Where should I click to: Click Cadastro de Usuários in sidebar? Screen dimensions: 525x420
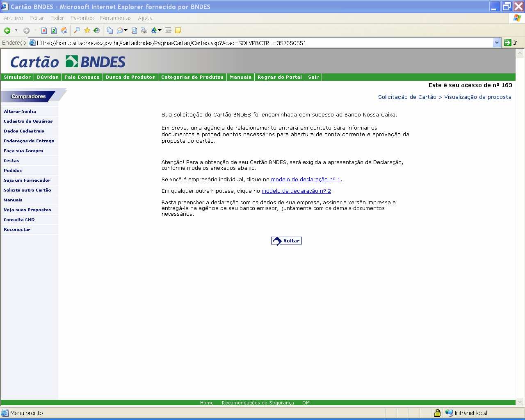[28, 121]
